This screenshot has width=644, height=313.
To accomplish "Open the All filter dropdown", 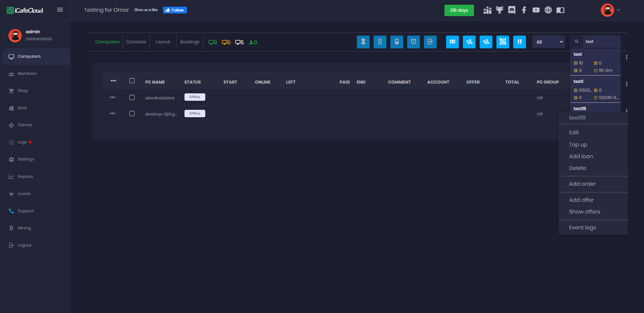I will click(548, 42).
